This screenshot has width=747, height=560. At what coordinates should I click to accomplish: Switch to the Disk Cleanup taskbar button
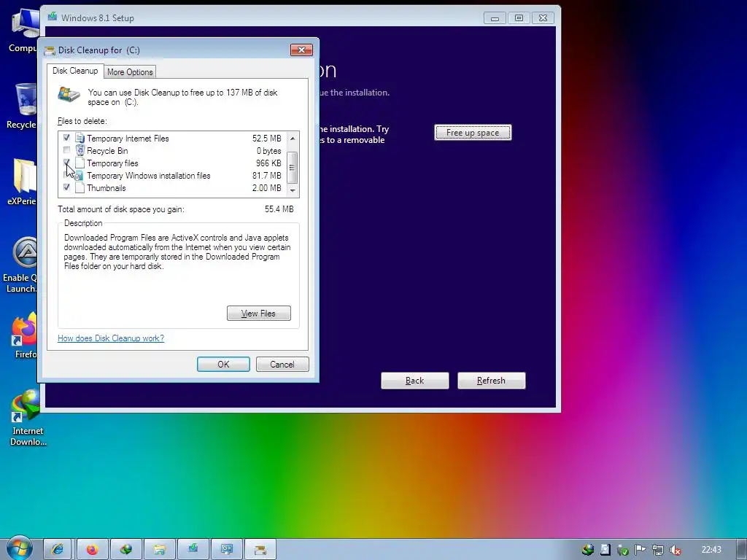[x=260, y=550]
